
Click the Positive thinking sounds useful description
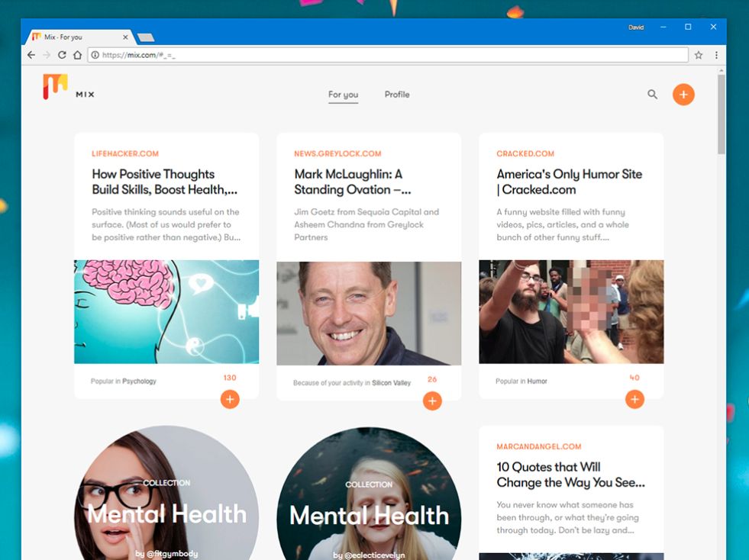click(x=166, y=224)
